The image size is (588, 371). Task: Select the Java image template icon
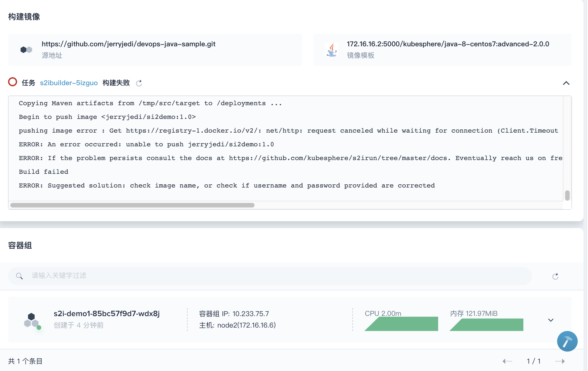pyautogui.click(x=332, y=49)
